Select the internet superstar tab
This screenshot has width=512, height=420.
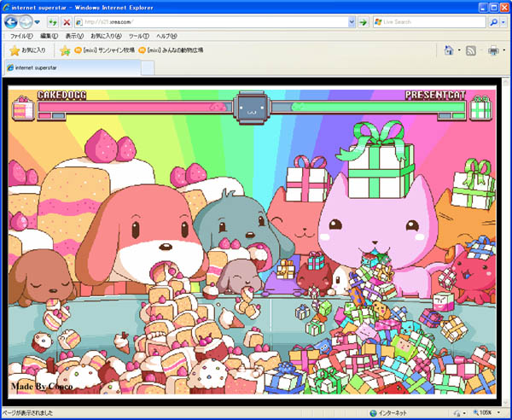73,67
